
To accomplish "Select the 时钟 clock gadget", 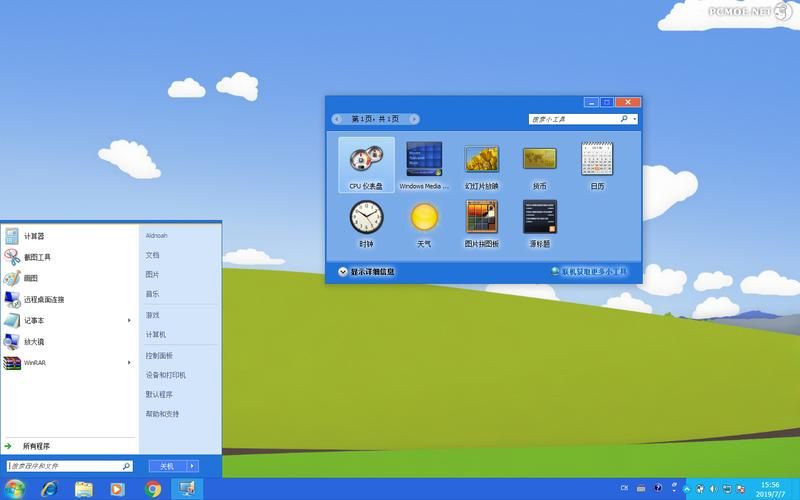I will tap(366, 223).
